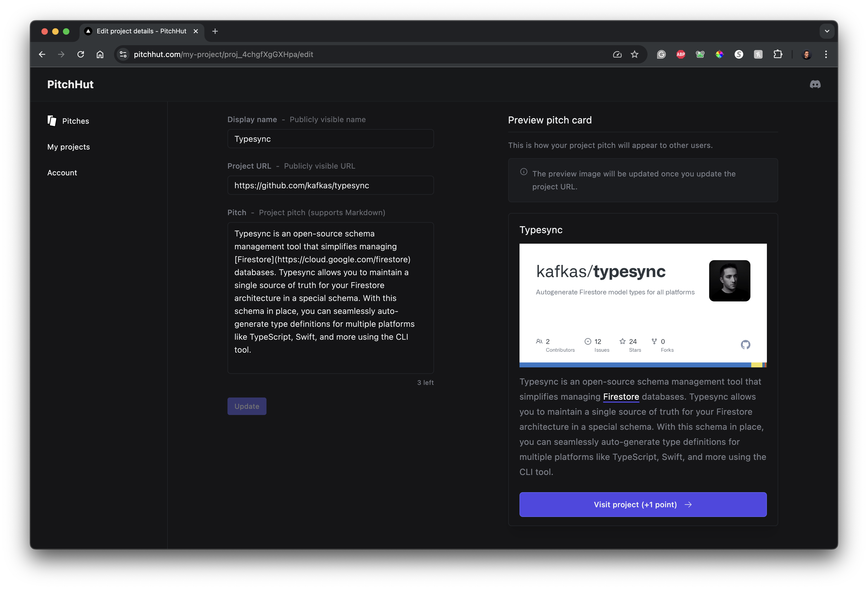Click the green robot extension icon
Image resolution: width=868 pixels, height=589 pixels.
(x=700, y=55)
